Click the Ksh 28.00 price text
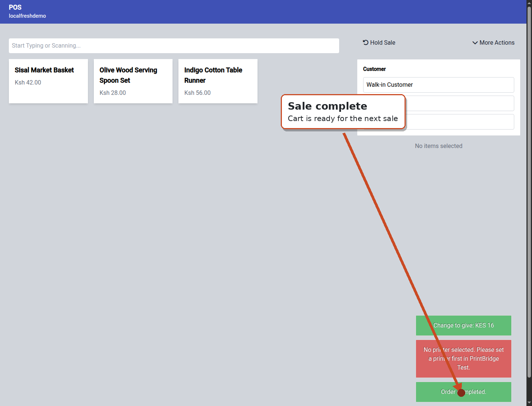Screen dimensions: 532x406 click(113, 93)
